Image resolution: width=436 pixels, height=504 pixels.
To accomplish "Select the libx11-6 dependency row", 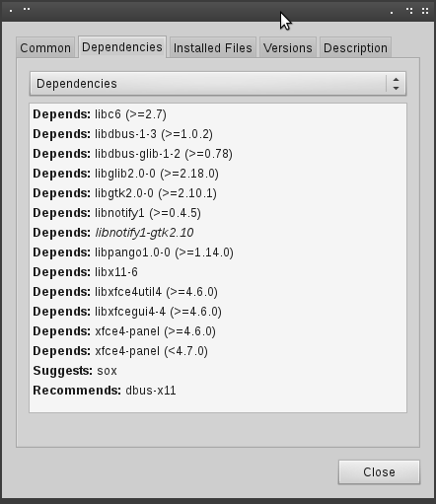I will coord(85,272).
